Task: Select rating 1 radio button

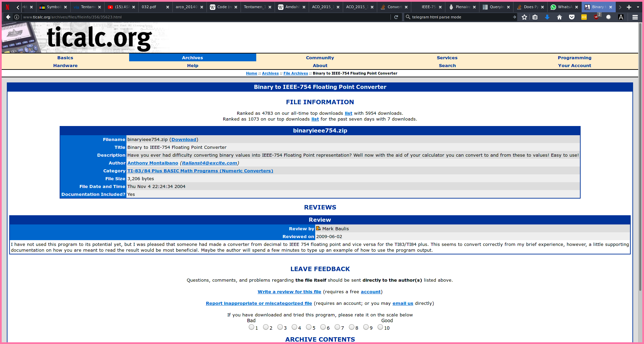Action: coord(251,327)
